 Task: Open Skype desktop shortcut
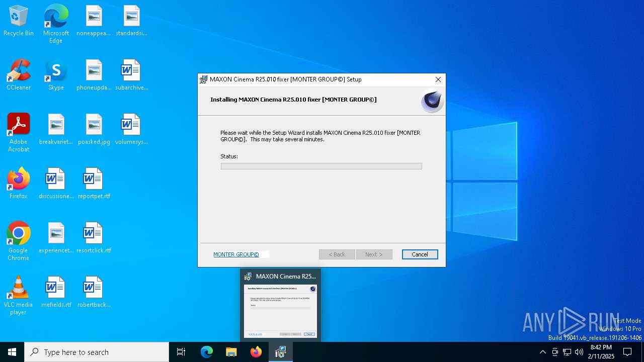(x=56, y=75)
